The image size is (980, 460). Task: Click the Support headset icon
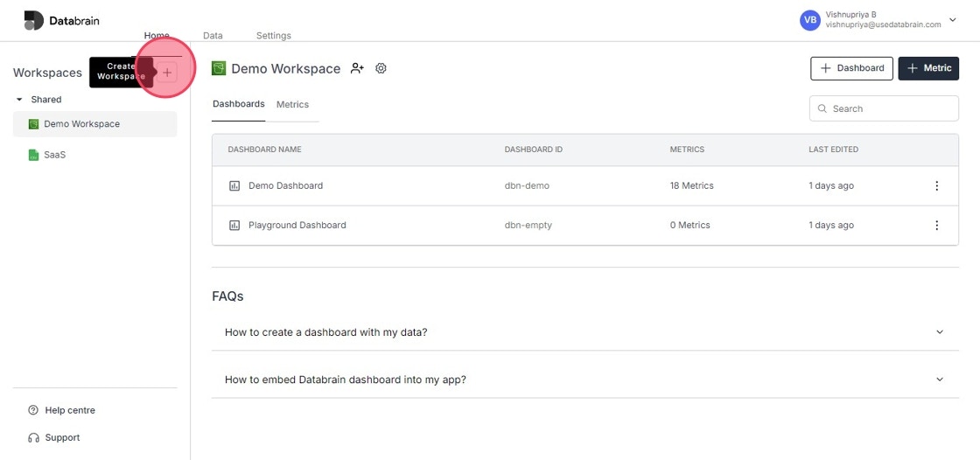click(34, 438)
